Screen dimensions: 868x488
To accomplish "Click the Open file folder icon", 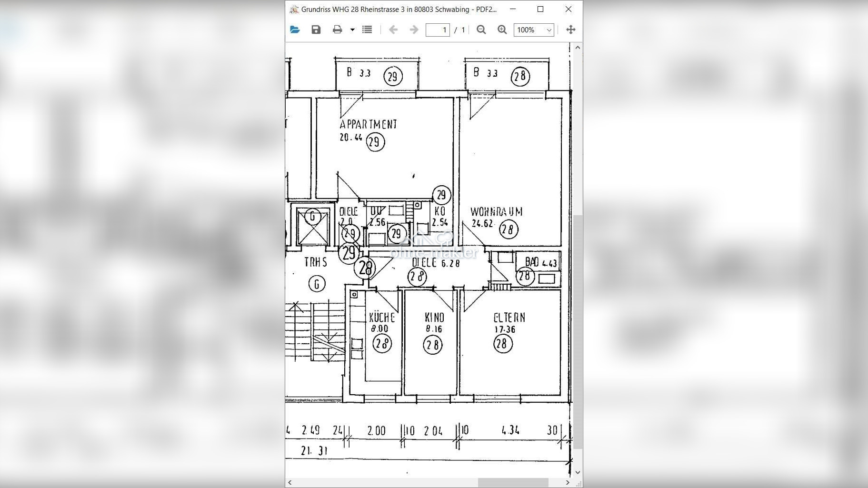I will click(x=295, y=30).
